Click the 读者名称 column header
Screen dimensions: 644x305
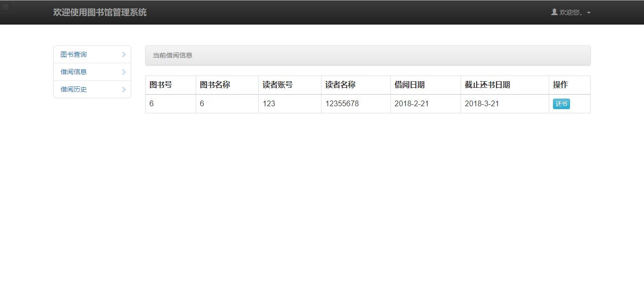point(356,85)
